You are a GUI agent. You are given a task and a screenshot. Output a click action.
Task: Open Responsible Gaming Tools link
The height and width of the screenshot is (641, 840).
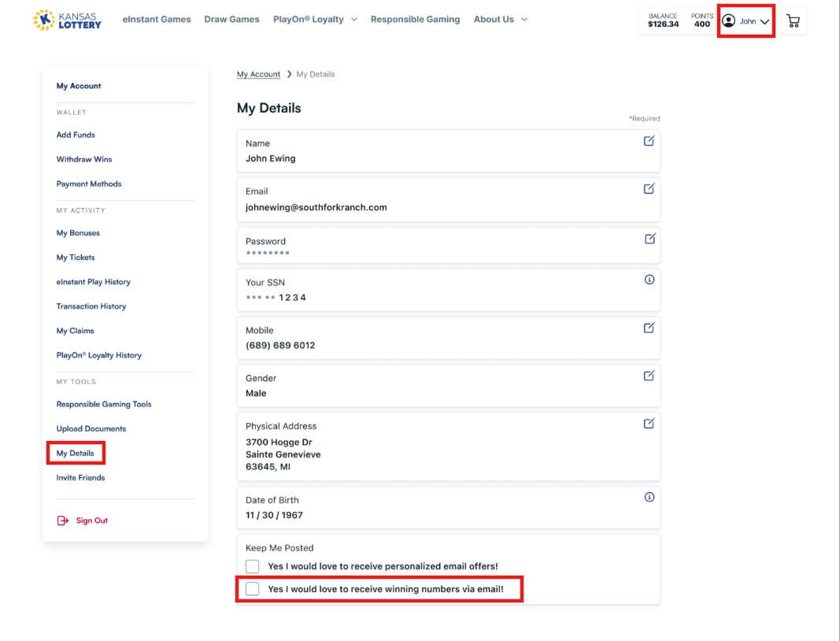click(x=104, y=404)
